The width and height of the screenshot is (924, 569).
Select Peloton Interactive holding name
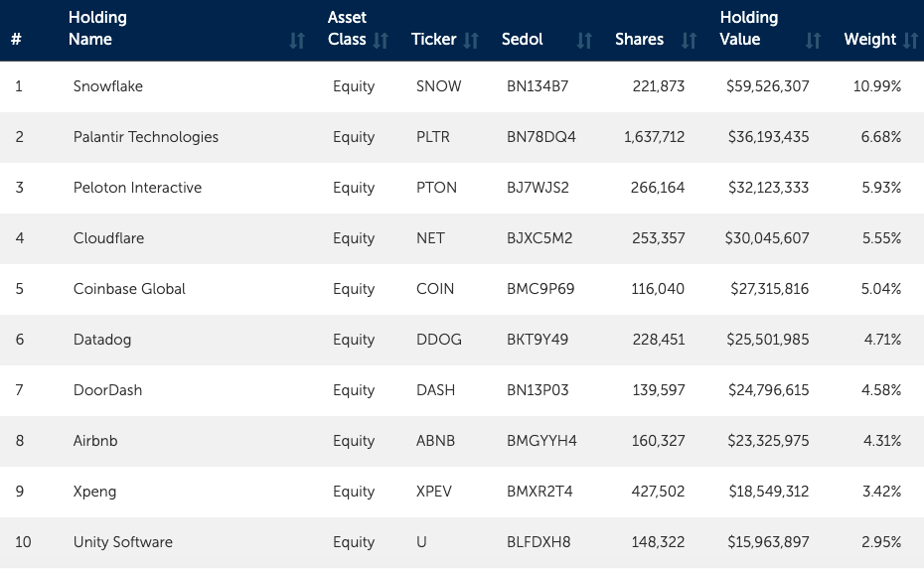point(137,188)
